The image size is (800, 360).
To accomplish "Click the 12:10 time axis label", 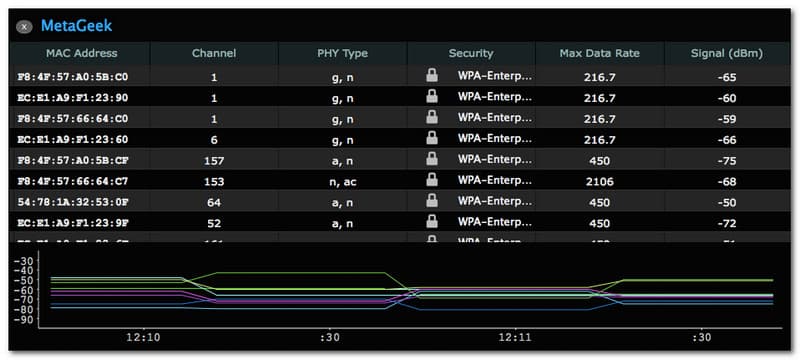I will pos(144,338).
